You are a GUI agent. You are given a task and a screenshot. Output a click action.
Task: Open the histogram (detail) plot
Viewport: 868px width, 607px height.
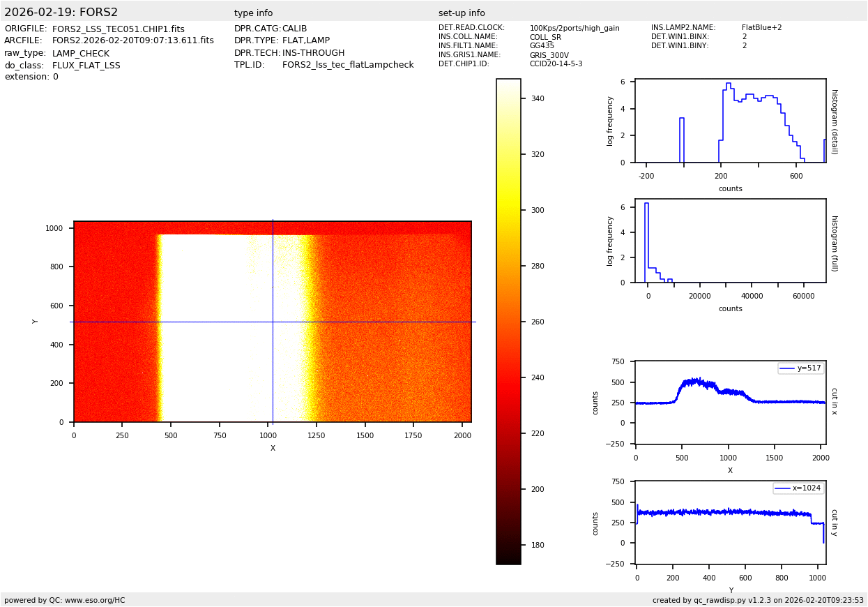730,121
